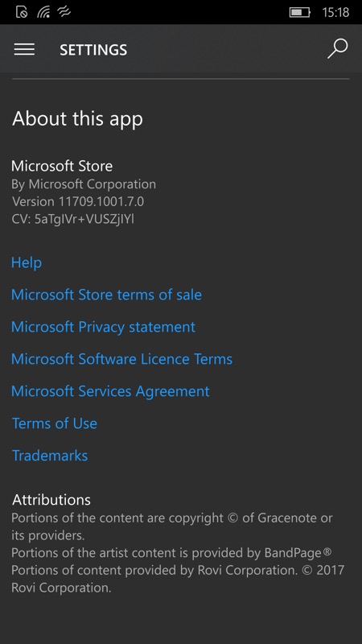Tap the About this app heading
The width and height of the screenshot is (362, 644).
point(77,118)
